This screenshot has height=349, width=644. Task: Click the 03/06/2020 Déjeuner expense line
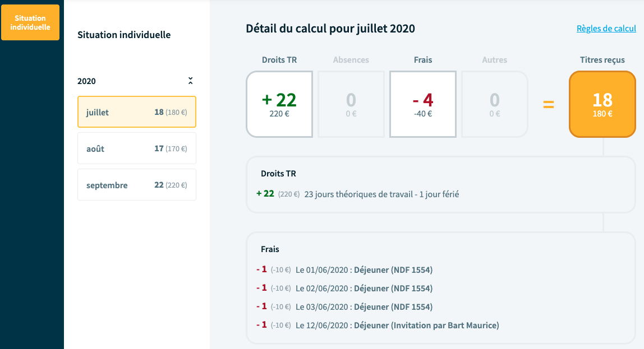point(364,307)
